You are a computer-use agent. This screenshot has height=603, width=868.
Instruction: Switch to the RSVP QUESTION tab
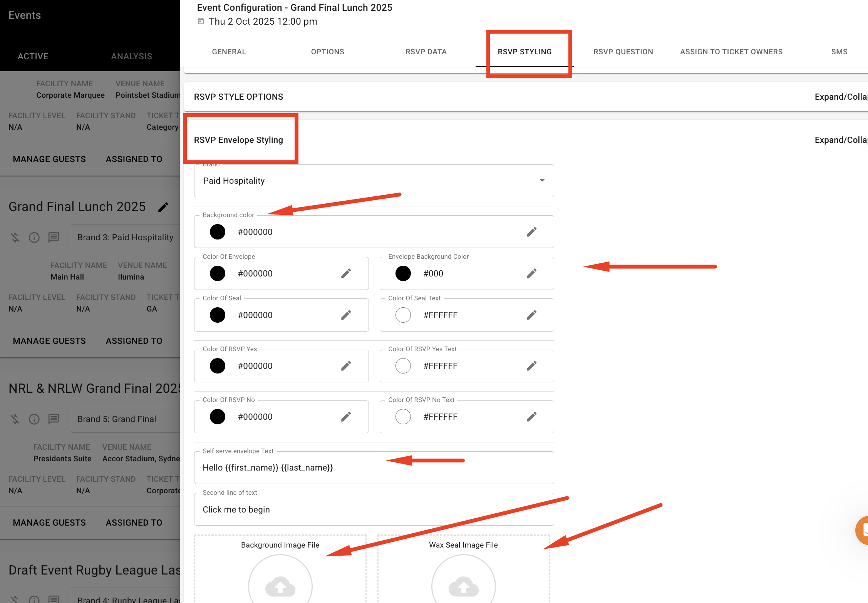point(623,52)
